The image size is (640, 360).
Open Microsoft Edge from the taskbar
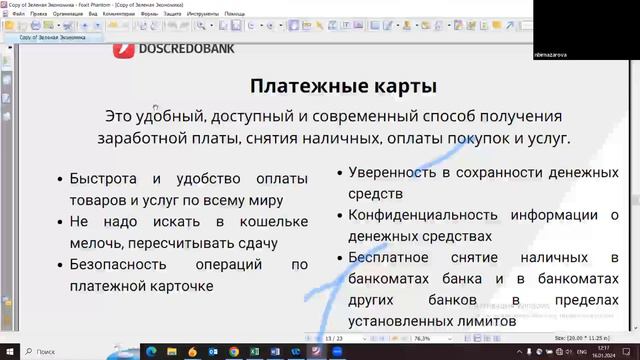point(151,351)
